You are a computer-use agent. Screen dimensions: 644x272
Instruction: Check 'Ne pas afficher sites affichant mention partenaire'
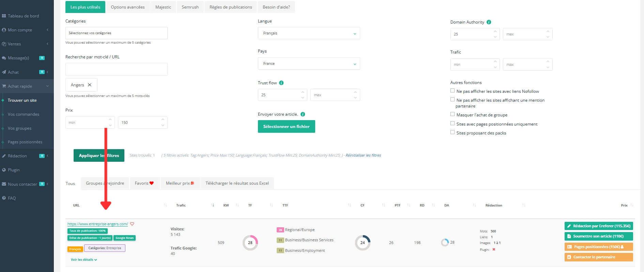point(453,100)
